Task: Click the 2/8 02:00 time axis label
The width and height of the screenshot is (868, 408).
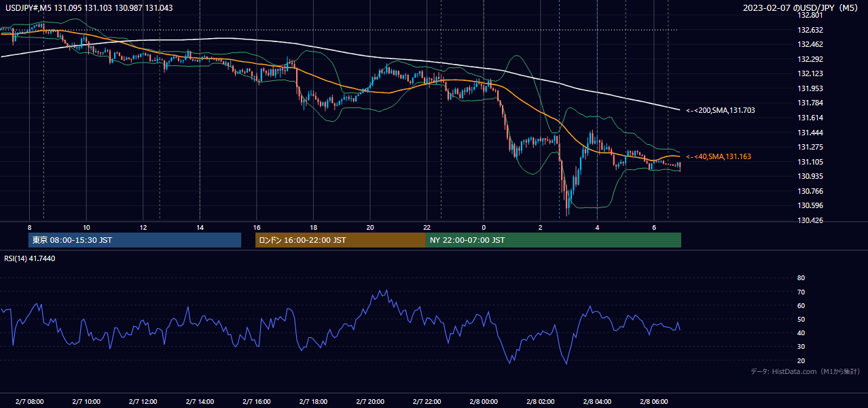Action: pyautogui.click(x=540, y=402)
